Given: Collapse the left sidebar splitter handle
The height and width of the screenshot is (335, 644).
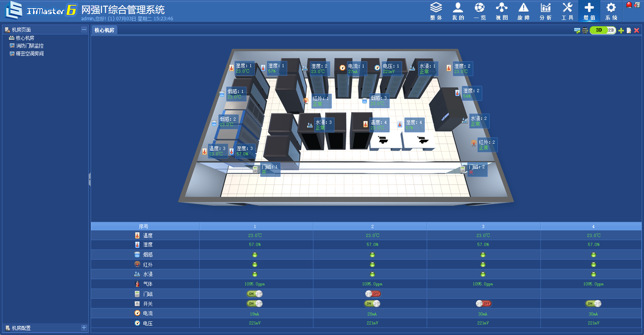Looking at the screenshot, I should click(89, 180).
